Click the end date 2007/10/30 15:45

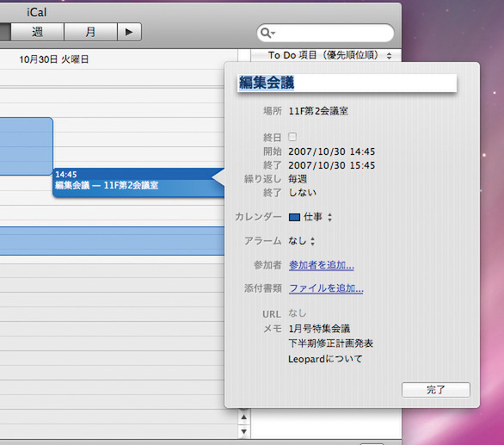coord(331,165)
